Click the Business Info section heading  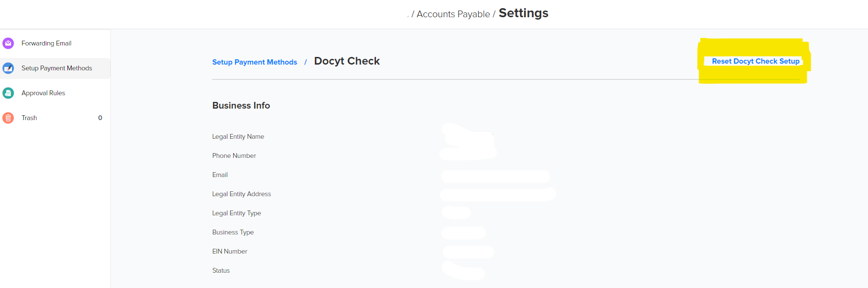coord(241,105)
